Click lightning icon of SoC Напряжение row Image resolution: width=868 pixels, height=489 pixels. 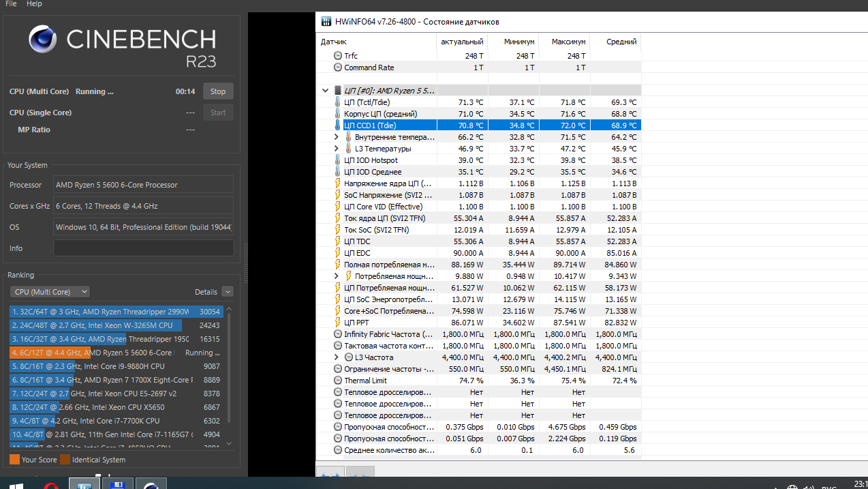coord(338,195)
